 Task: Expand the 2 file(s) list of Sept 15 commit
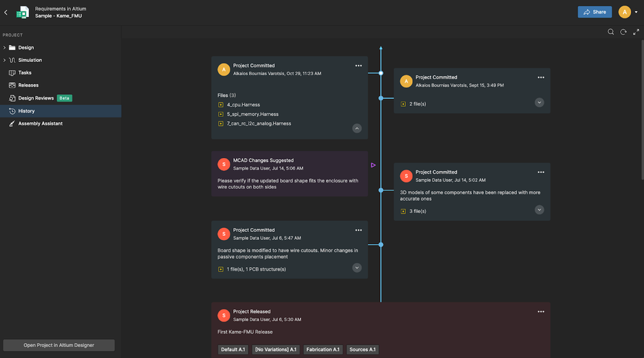tap(540, 102)
